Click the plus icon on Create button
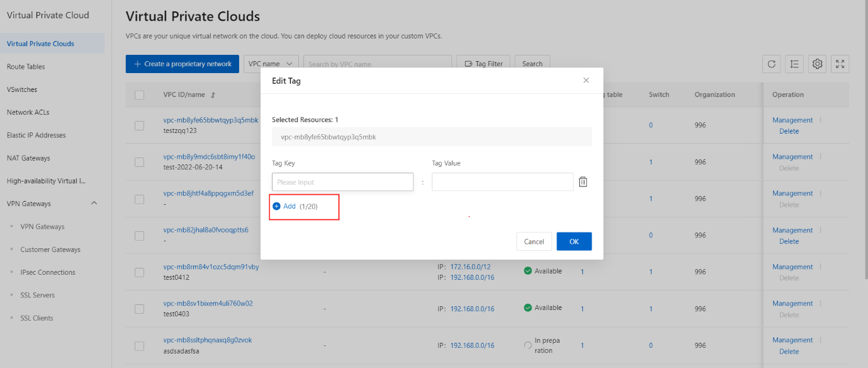The height and width of the screenshot is (368, 868). (x=137, y=64)
